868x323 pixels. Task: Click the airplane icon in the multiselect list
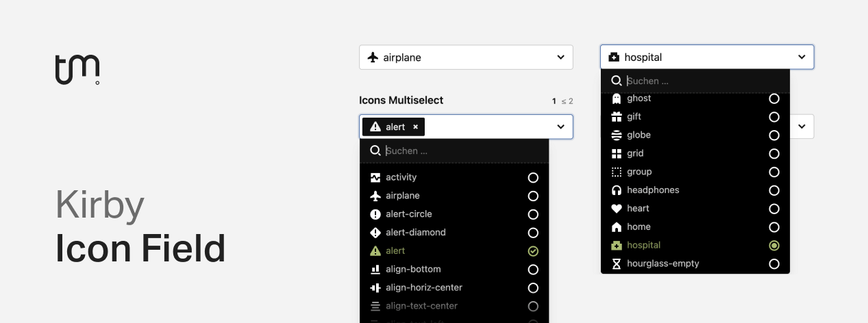point(375,196)
